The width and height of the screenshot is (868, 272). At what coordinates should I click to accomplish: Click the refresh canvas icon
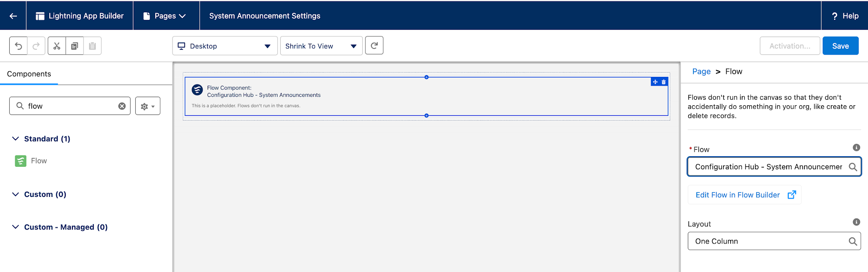374,45
